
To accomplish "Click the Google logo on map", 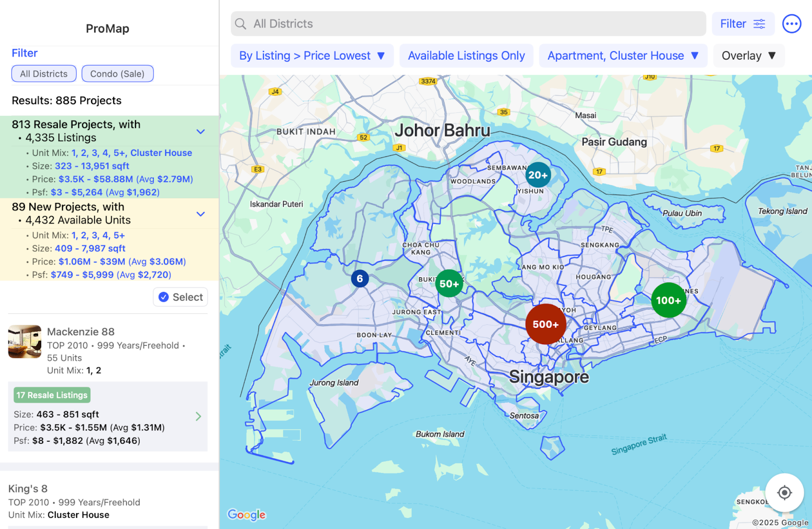I will [x=247, y=515].
